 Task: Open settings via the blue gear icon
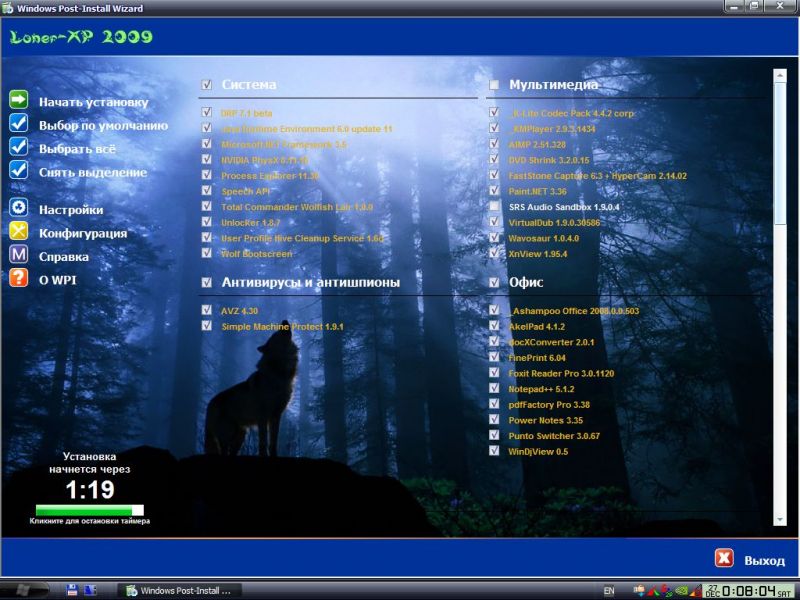coord(18,208)
